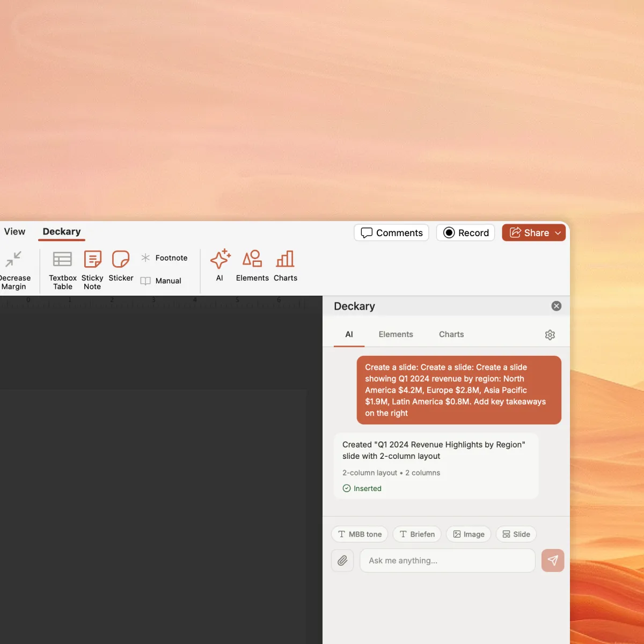Insert a Textbox Table from ribbon

[62, 269]
